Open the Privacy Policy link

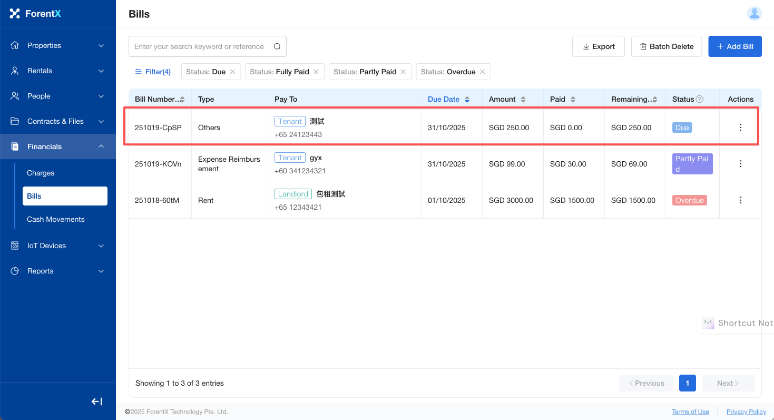pyautogui.click(x=745, y=411)
